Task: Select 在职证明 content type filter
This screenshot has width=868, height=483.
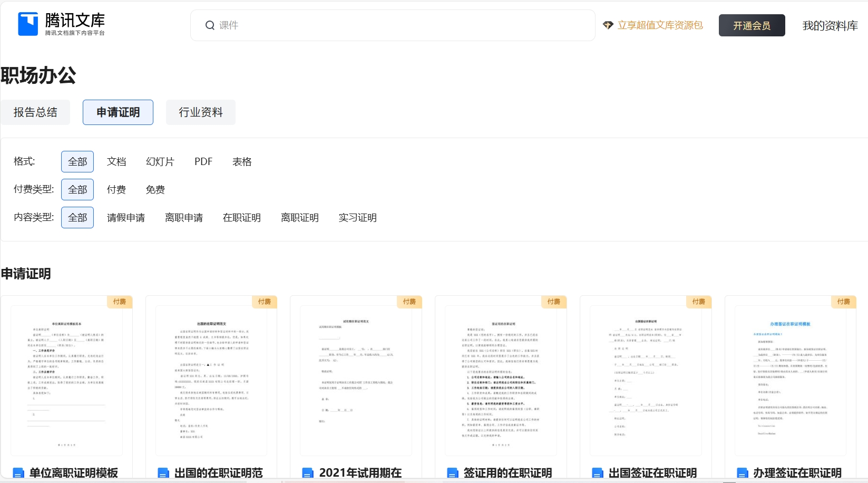Action: tap(241, 218)
